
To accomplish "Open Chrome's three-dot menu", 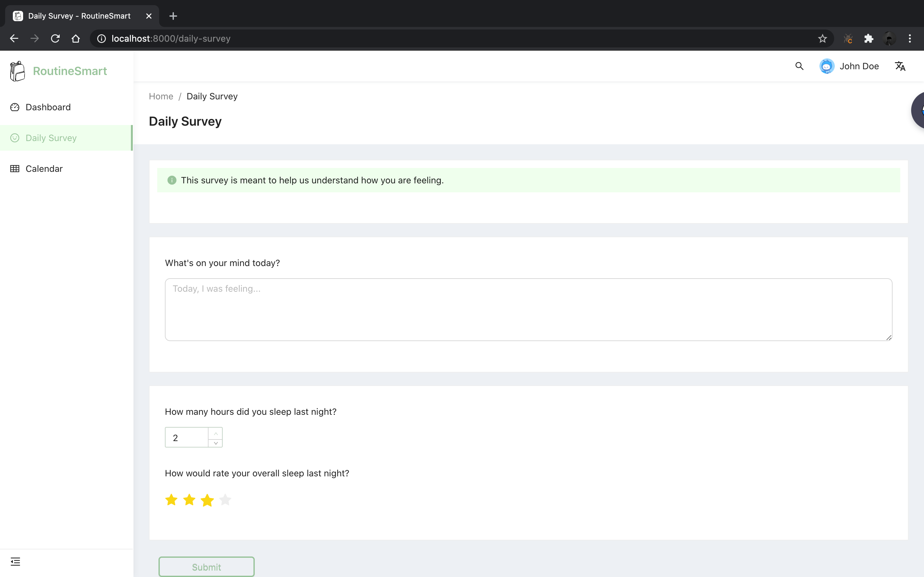I will pyautogui.click(x=910, y=38).
